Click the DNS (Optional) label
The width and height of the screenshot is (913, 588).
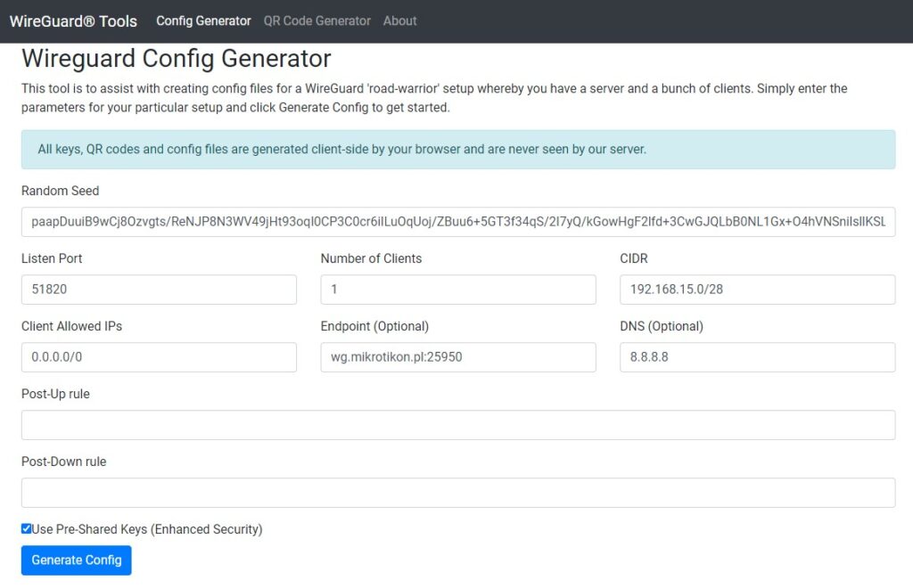662,326
